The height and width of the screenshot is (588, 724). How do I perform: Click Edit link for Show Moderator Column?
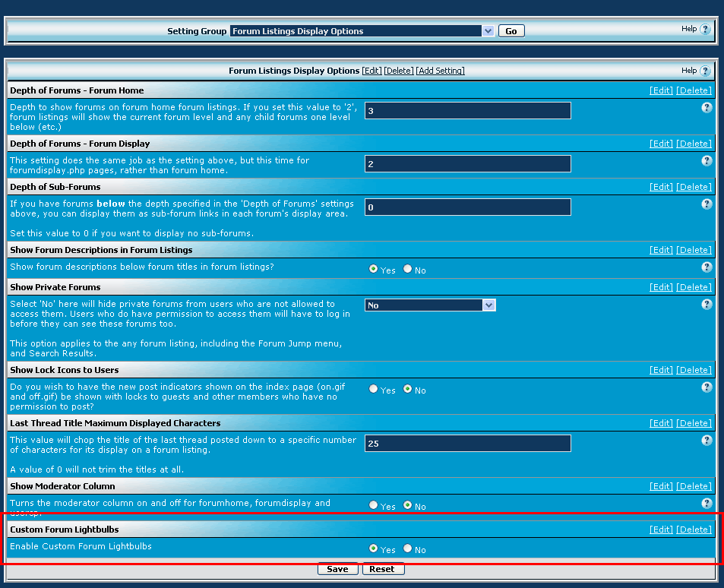tap(661, 486)
